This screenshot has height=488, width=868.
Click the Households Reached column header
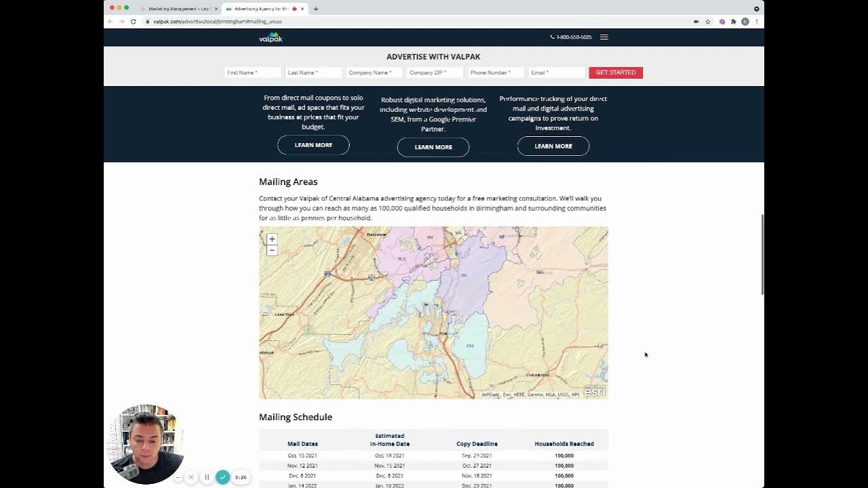564,444
